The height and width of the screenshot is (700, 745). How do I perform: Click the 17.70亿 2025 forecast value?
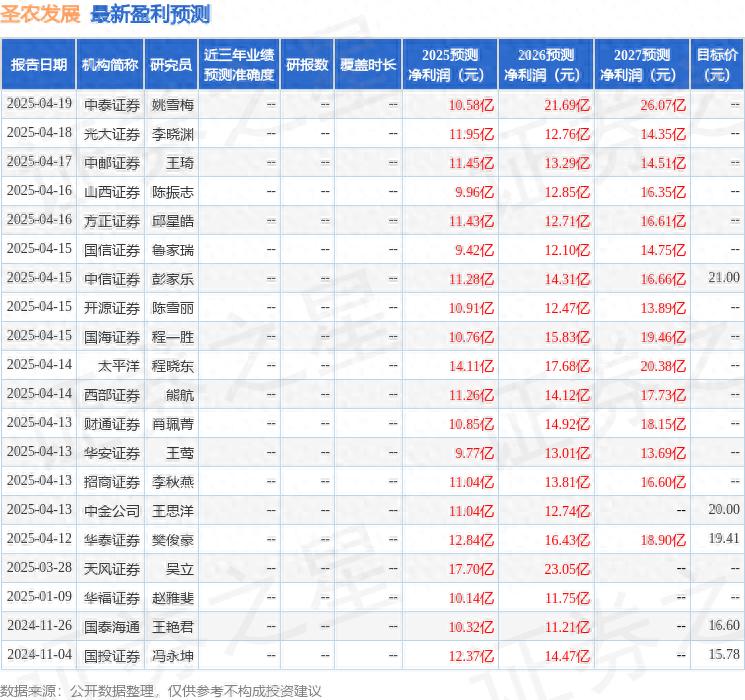(x=471, y=569)
